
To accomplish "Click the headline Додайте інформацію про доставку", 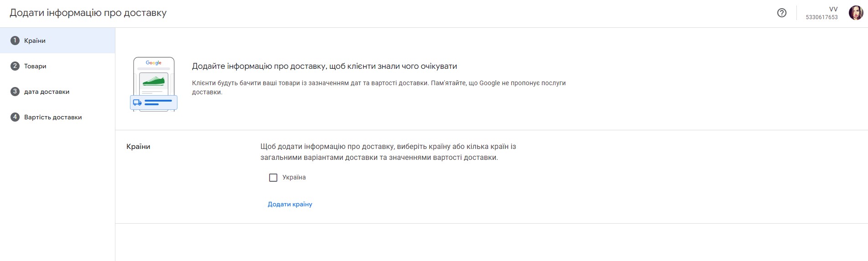I will (x=324, y=66).
